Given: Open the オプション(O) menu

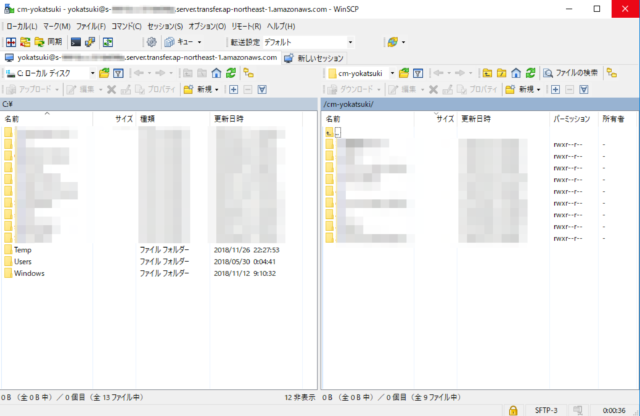Looking at the screenshot, I should coord(207,27).
